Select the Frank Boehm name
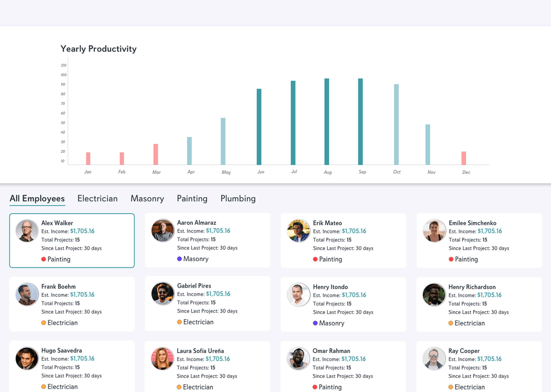This screenshot has height=392, width=551. (58, 287)
